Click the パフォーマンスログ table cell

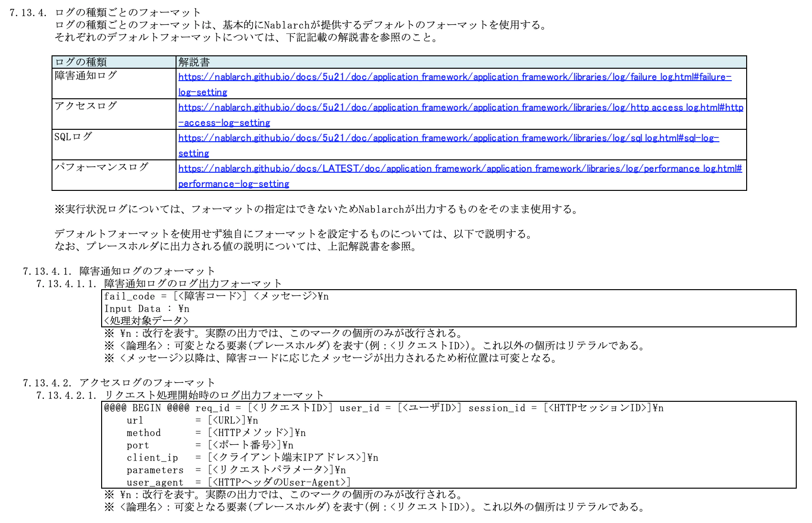pyautogui.click(x=114, y=175)
